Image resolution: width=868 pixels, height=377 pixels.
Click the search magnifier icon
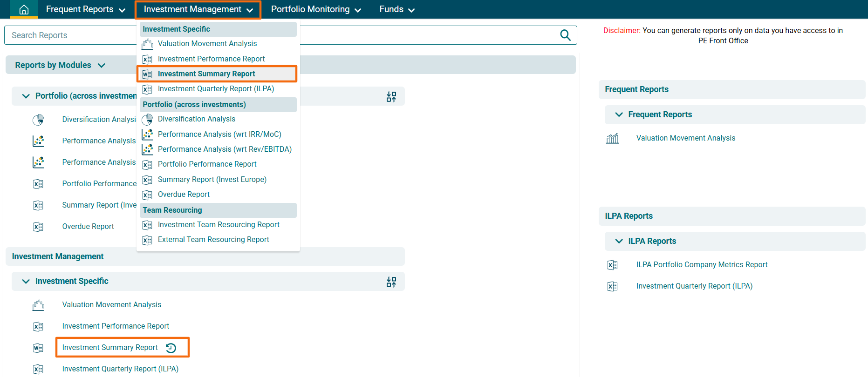565,35
